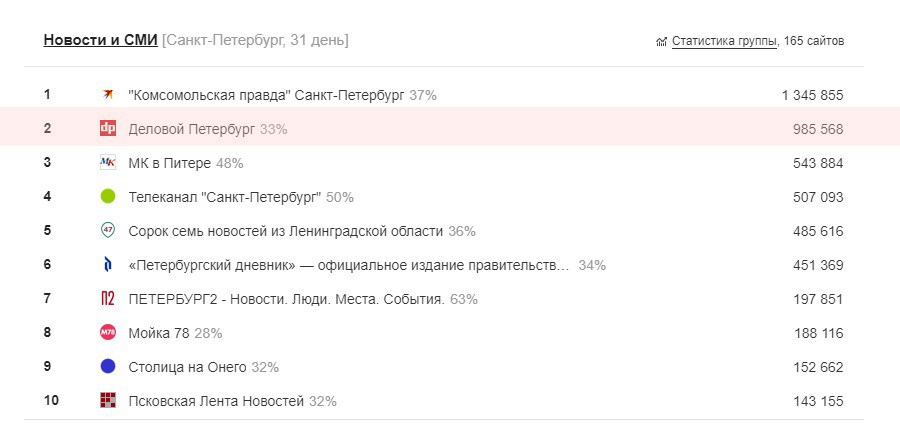Click the ПЕТЕРБУРГ2 red logo icon
Screen dimensions: 900x423
tap(108, 299)
